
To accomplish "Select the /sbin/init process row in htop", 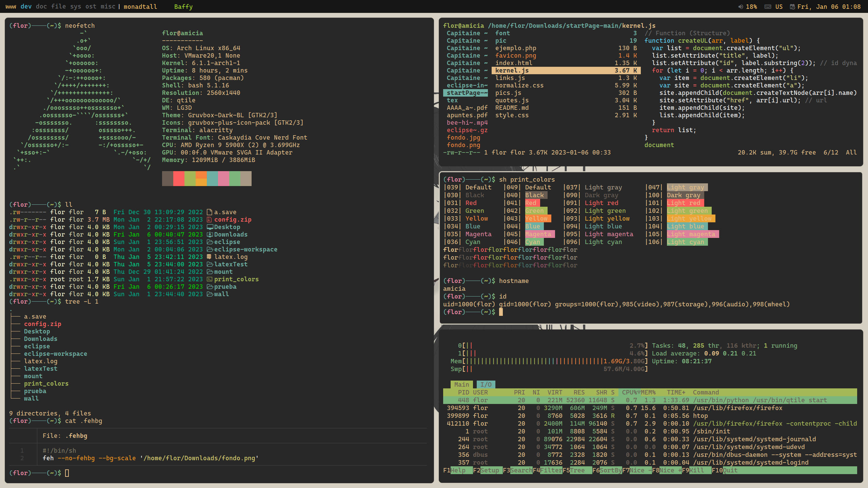I will coord(650,431).
